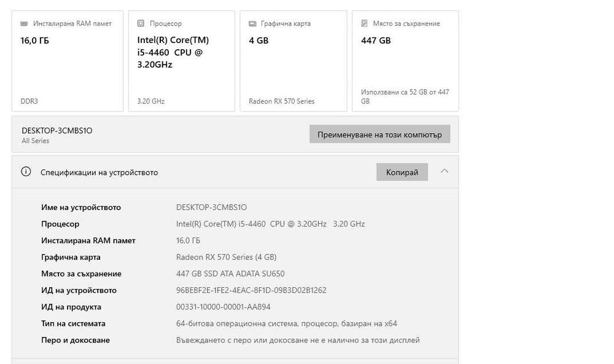
Task: Click the graphics card icon
Action: tap(252, 23)
